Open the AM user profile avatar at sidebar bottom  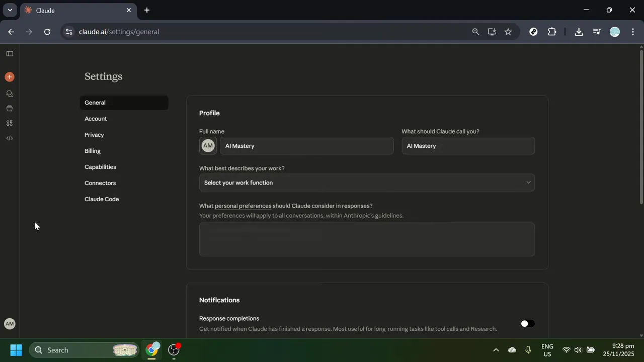[x=10, y=324]
